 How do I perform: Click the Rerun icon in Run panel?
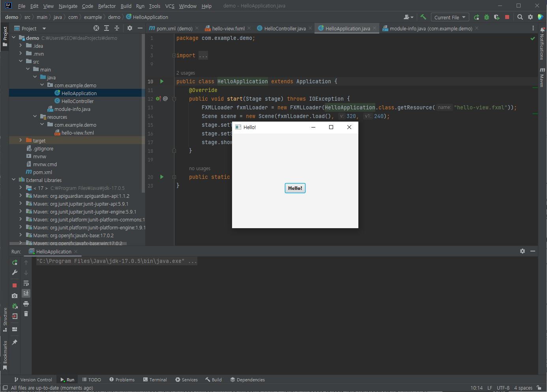pyautogui.click(x=15, y=263)
